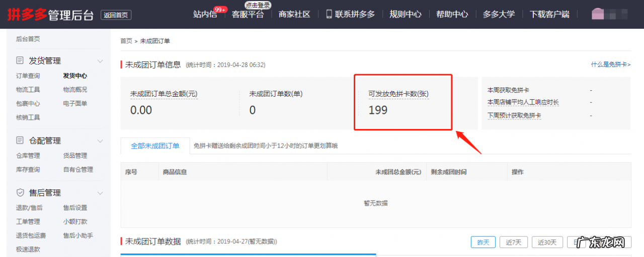Click the 售后管理 shield icon
This screenshot has width=644, height=257.
20,192
